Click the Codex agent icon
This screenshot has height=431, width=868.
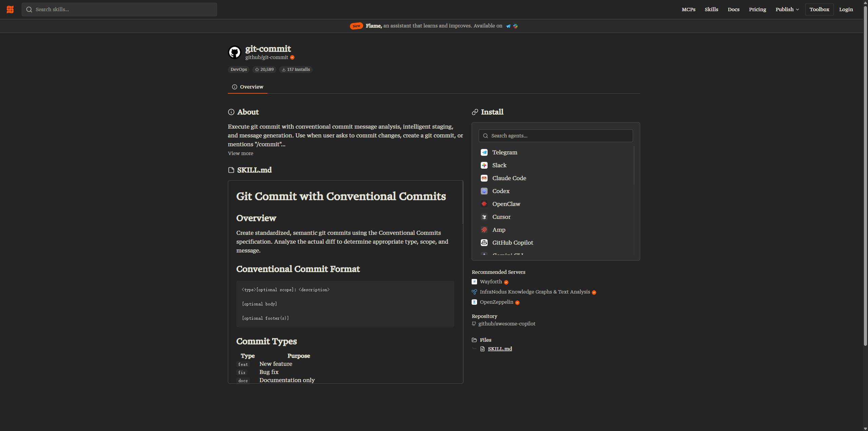pyautogui.click(x=484, y=191)
